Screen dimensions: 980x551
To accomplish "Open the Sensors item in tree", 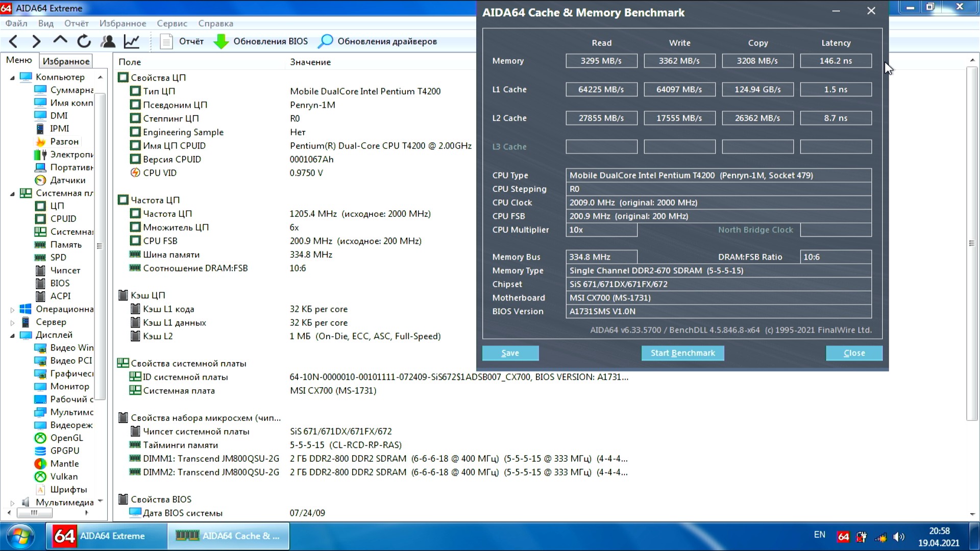I will [x=67, y=180].
